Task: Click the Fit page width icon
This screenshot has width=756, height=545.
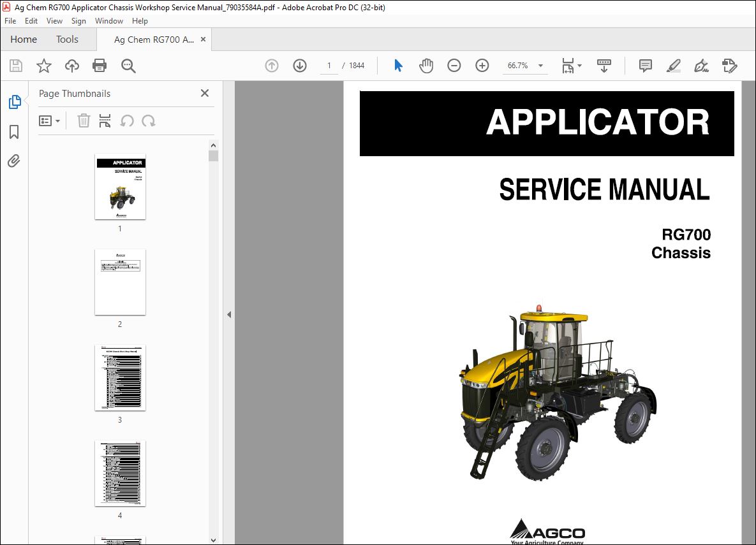Action: coord(568,66)
